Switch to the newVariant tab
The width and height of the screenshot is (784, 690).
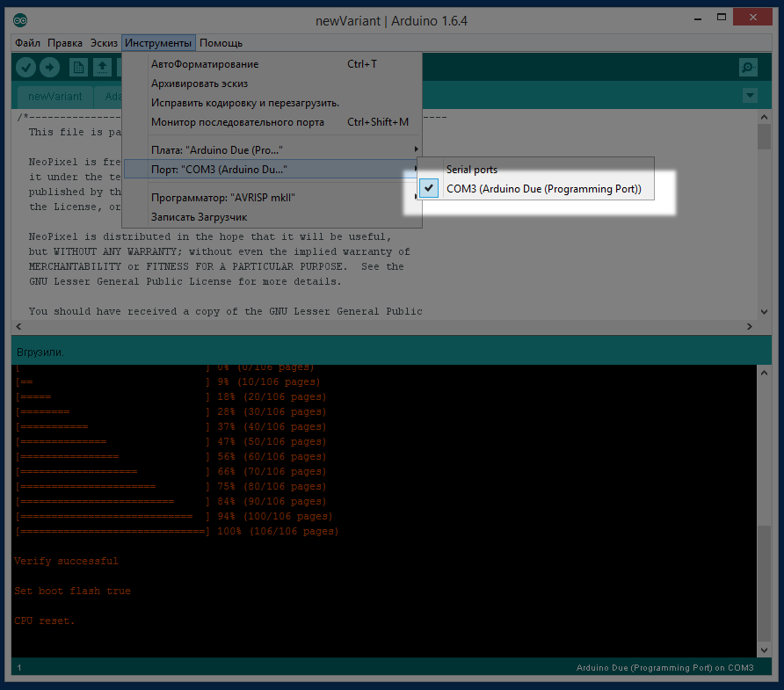[55, 97]
